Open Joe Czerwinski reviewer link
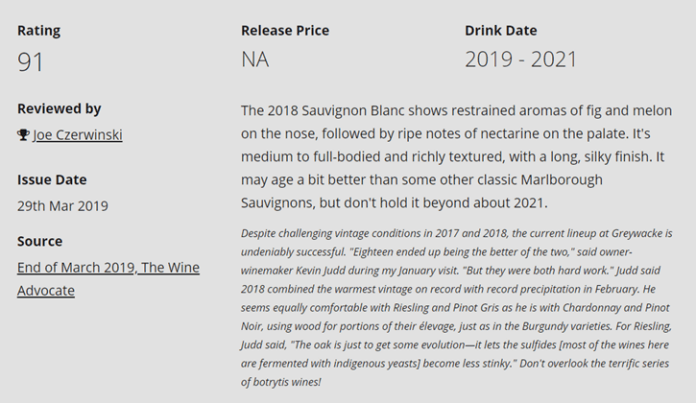Screen dimensions: 696x403 pyautogui.click(x=78, y=134)
